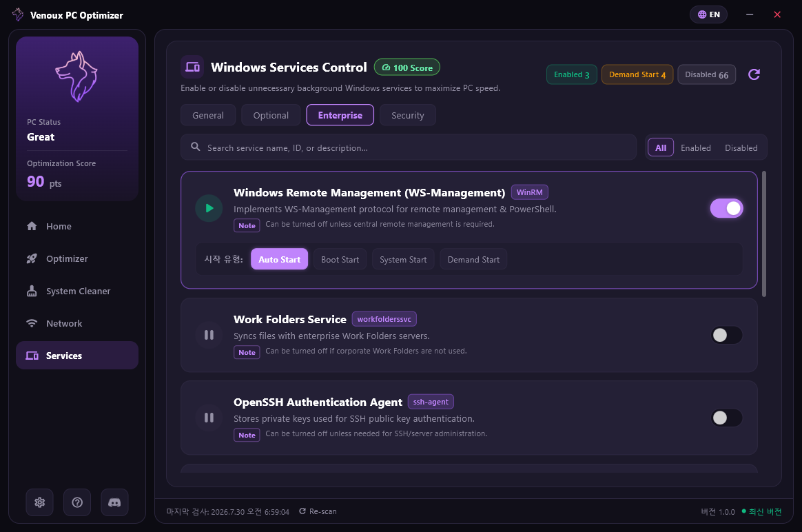
Task: Open the Optimizer rocket page
Action: coord(76,259)
